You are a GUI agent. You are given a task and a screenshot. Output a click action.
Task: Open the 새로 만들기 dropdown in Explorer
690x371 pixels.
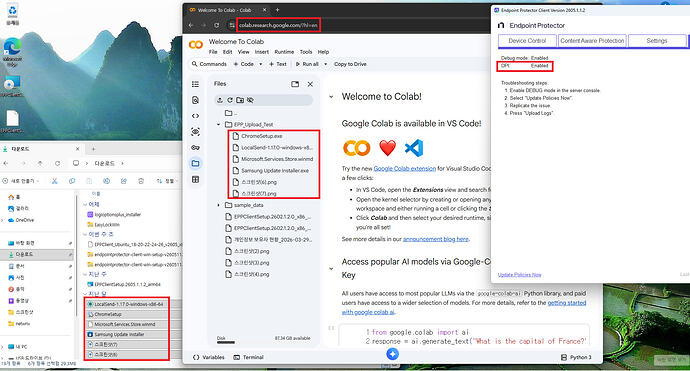(21, 181)
